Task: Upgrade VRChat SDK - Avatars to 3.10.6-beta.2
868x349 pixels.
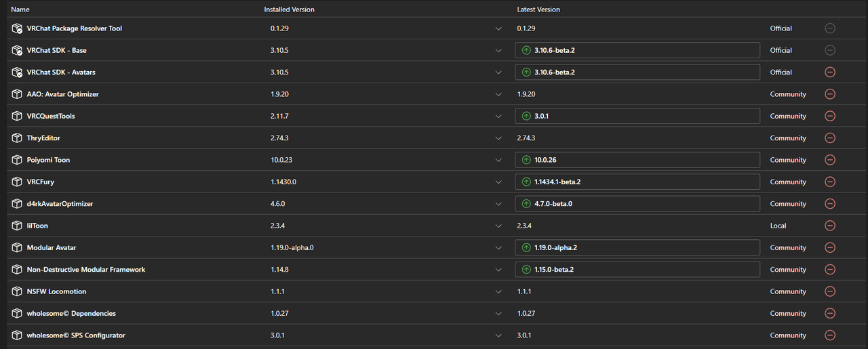Action: tap(637, 73)
